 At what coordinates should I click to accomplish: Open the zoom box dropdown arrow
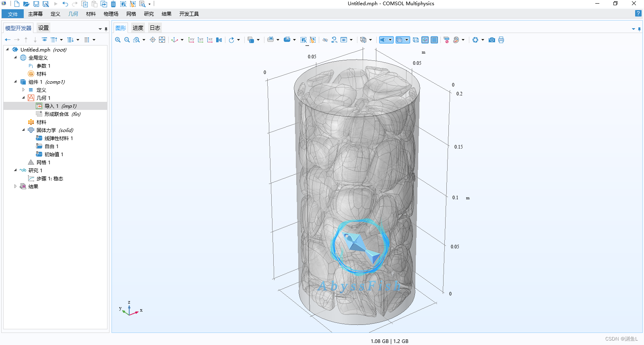144,40
